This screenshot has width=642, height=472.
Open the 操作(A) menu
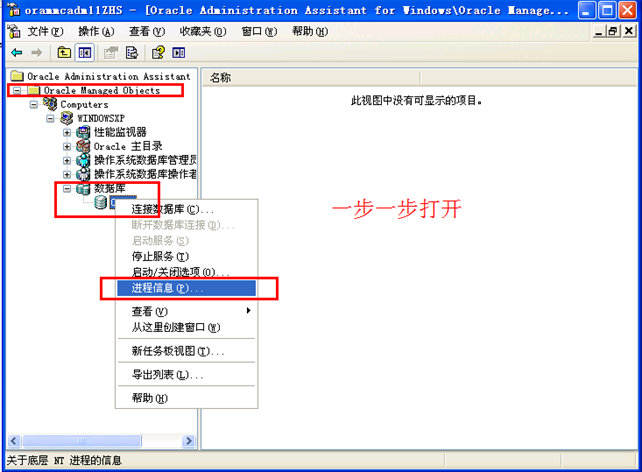coord(96,32)
